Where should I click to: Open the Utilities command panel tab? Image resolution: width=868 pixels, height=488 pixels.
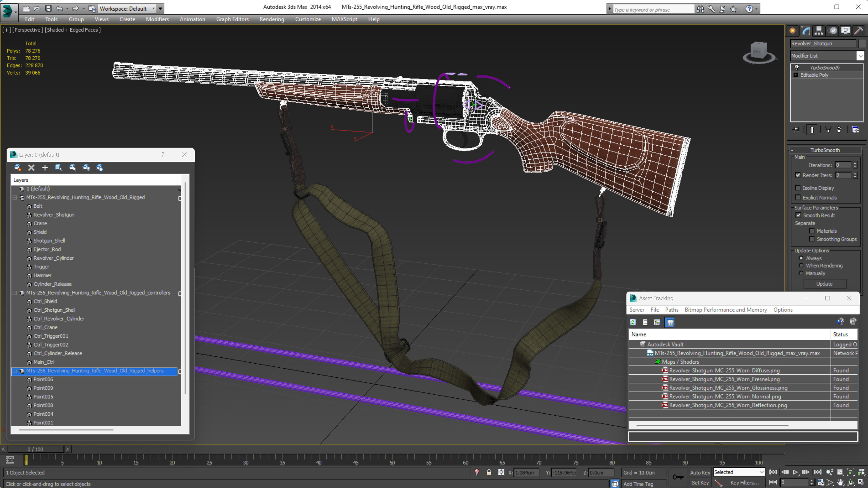pyautogui.click(x=859, y=31)
